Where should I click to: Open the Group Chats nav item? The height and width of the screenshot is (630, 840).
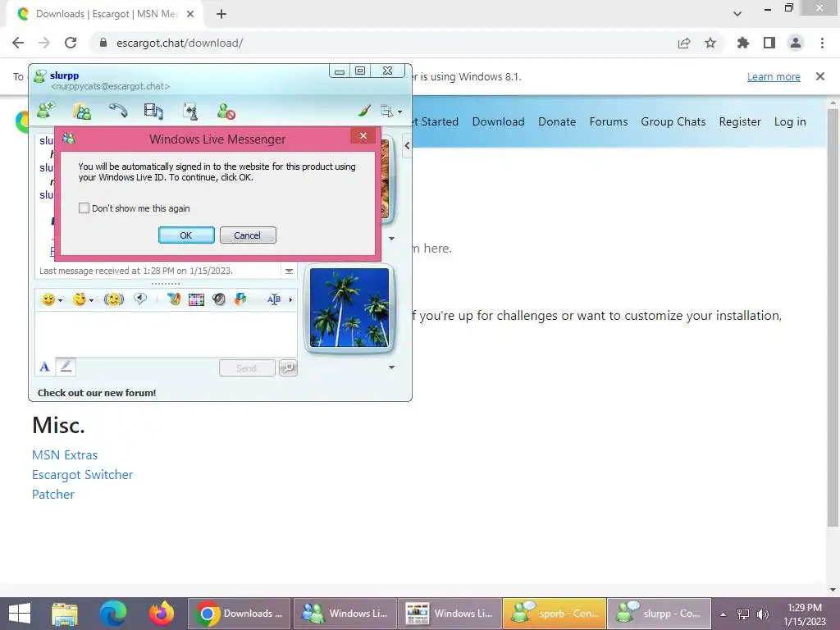coord(673,121)
